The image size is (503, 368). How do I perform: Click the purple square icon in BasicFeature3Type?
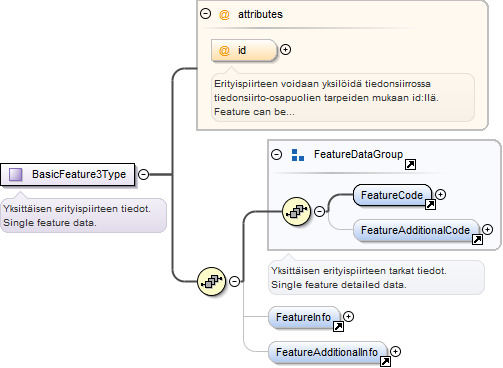pyautogui.click(x=15, y=174)
